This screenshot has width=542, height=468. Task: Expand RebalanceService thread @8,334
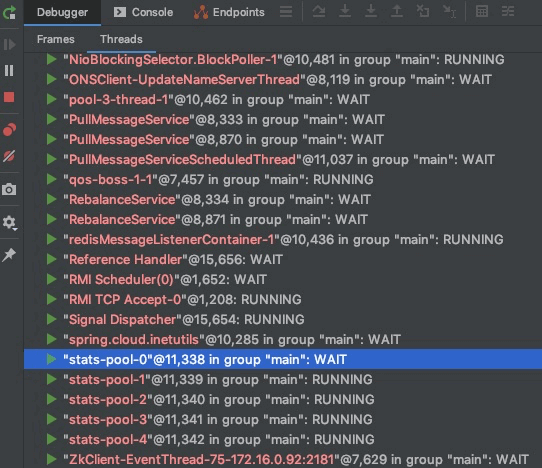[52, 199]
